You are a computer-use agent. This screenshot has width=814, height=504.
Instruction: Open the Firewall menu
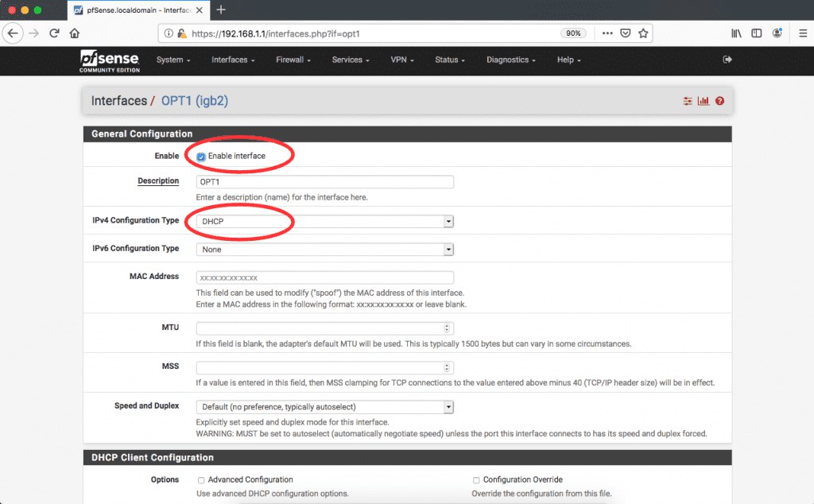pos(293,60)
